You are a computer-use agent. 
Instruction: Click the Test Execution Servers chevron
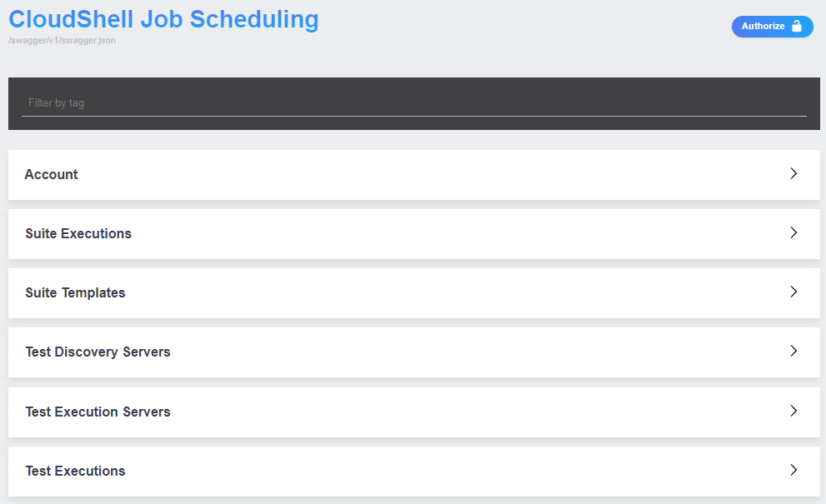pyautogui.click(x=793, y=411)
